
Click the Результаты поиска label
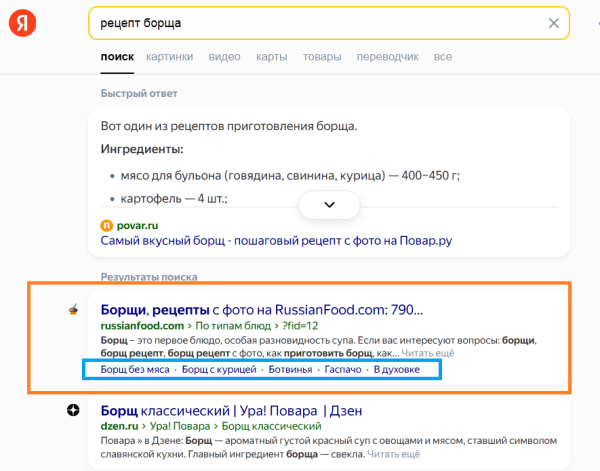point(149,277)
